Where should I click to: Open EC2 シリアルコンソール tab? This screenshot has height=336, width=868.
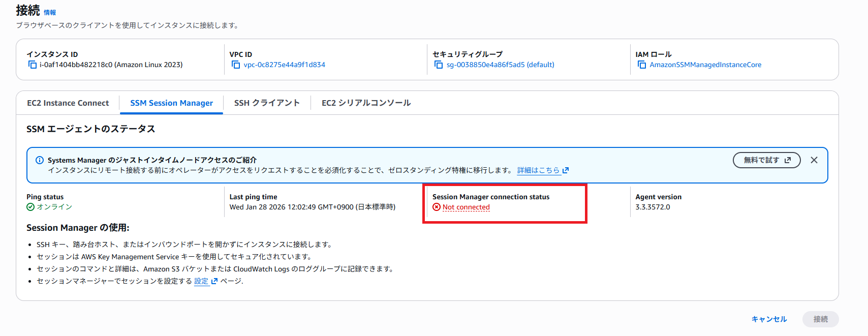[366, 103]
